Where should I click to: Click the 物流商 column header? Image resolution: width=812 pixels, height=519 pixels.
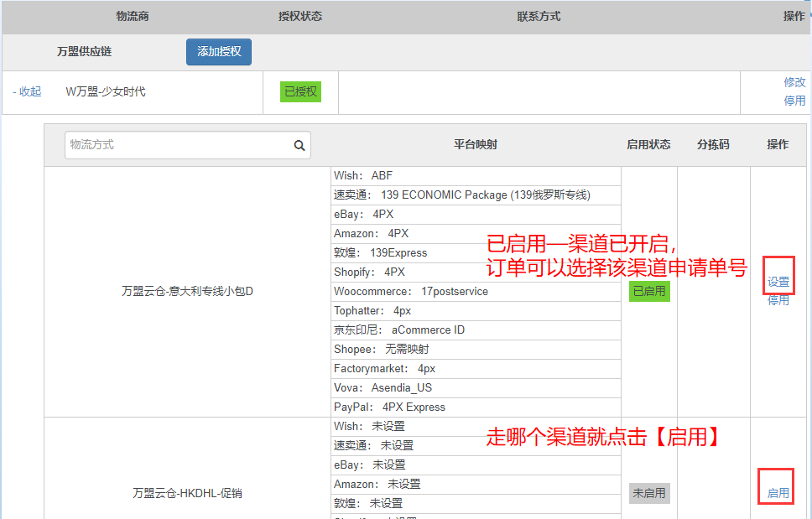pyautogui.click(x=132, y=17)
